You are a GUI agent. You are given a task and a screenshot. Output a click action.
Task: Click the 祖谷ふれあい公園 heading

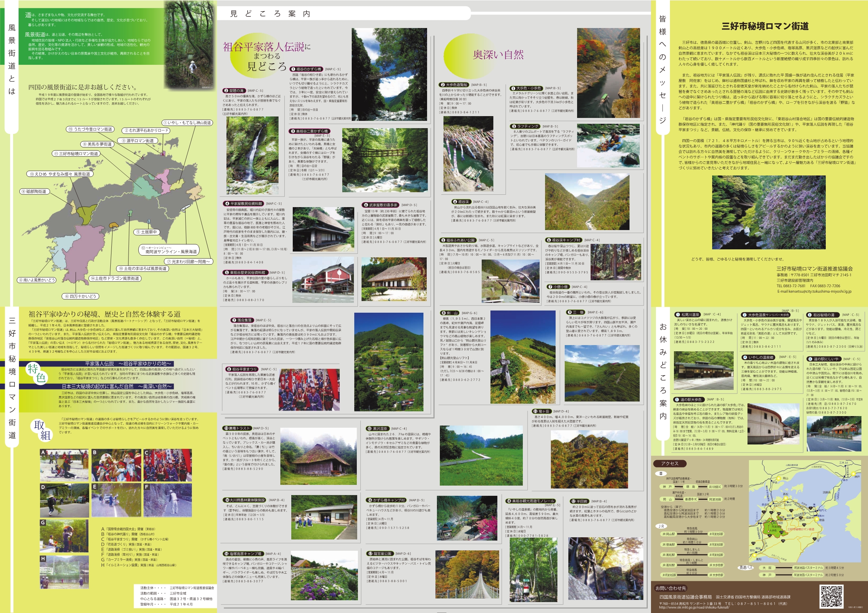click(x=458, y=240)
